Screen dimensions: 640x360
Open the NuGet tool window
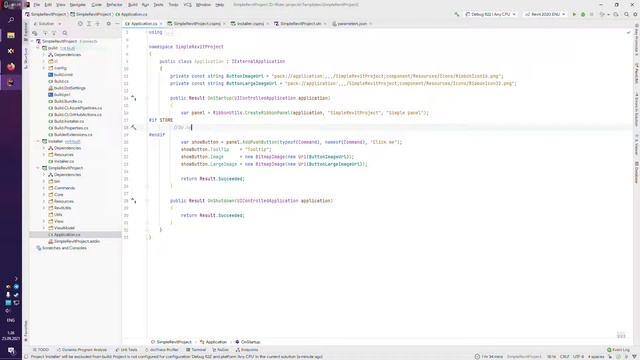(220, 350)
